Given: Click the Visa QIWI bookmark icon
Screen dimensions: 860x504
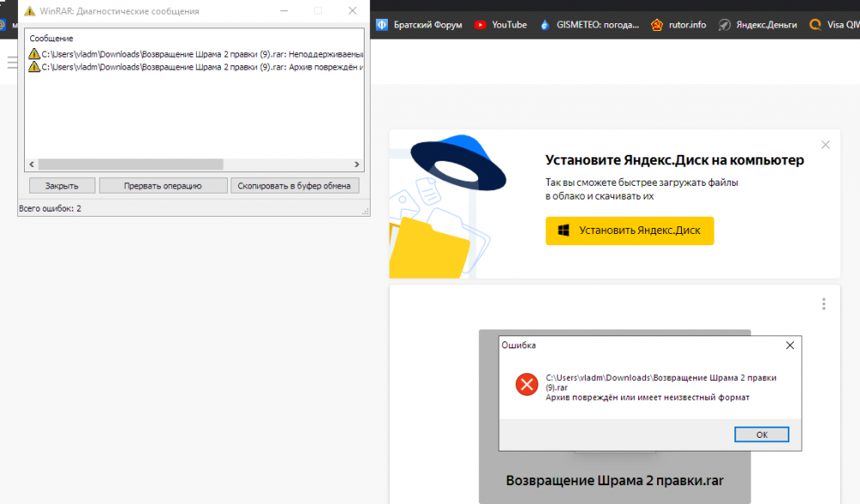Looking at the screenshot, I should (x=815, y=25).
